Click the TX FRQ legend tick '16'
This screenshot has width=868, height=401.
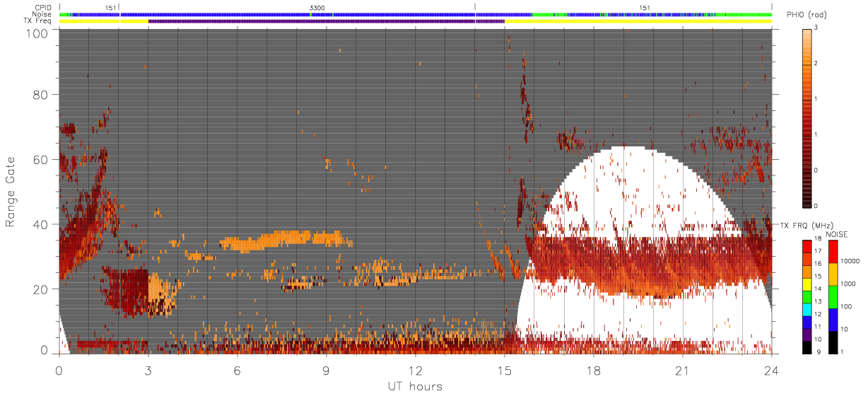pos(819,263)
